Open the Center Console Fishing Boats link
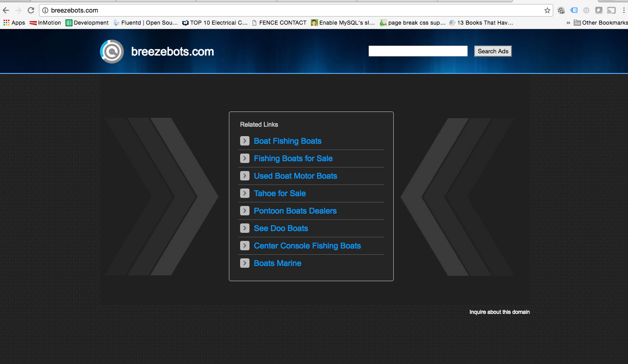 (x=307, y=246)
